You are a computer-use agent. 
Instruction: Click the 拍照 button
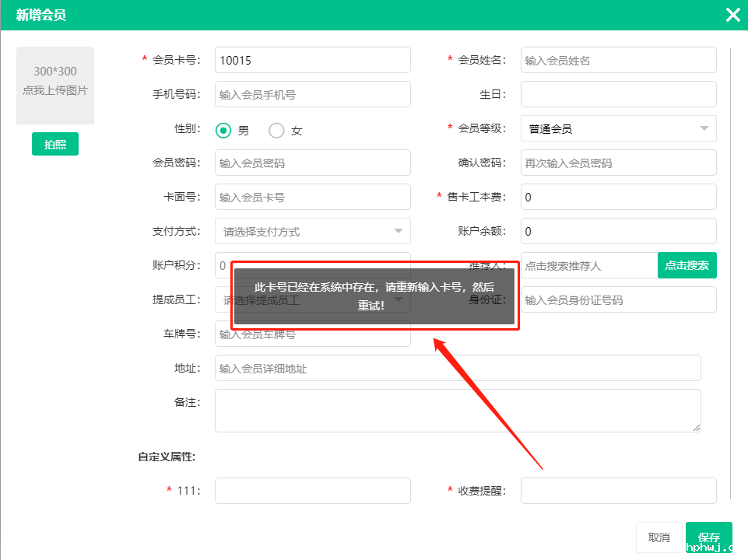tap(55, 144)
